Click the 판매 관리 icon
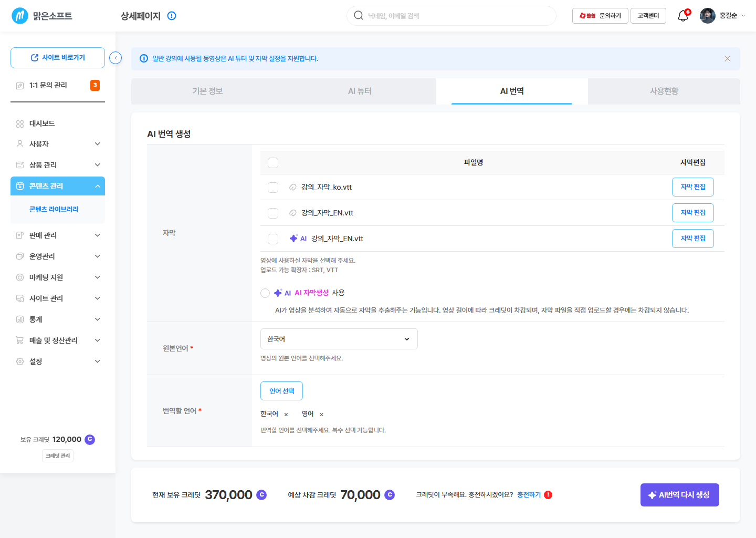 click(20, 235)
